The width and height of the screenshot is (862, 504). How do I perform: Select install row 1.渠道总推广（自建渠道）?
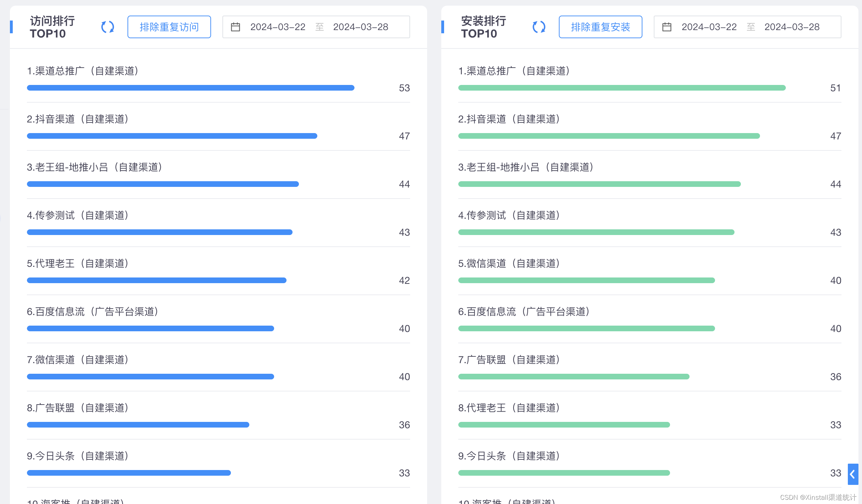point(650,79)
